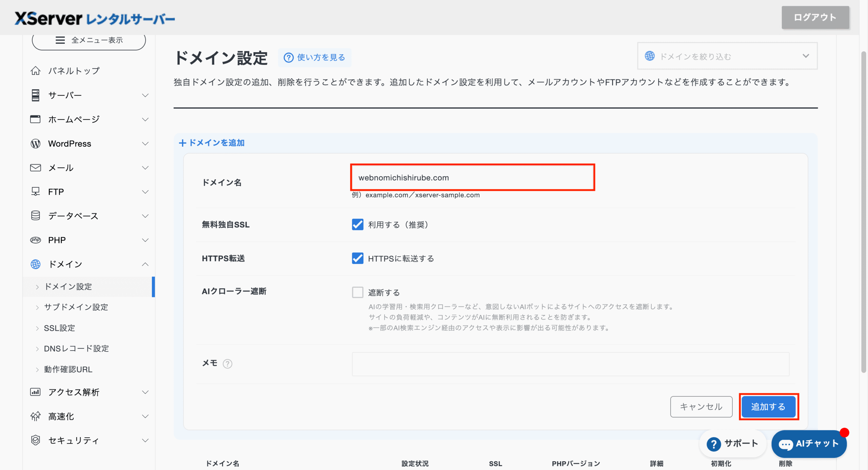Image resolution: width=868 pixels, height=470 pixels.
Task: Expand the サーバー menu chevron
Action: 145,95
